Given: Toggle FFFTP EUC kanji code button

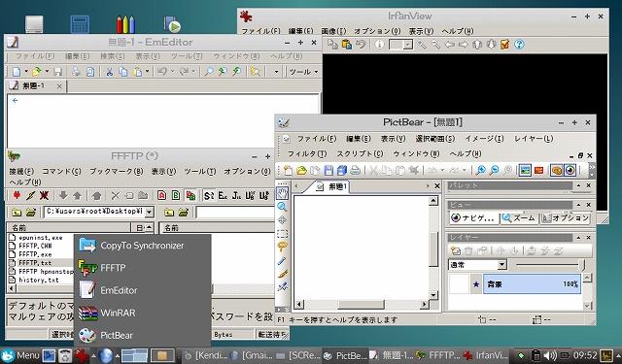Looking at the screenshot, I should coord(223,195).
